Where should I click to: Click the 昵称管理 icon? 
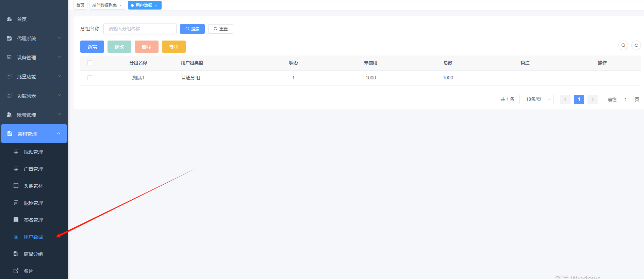pos(16,203)
